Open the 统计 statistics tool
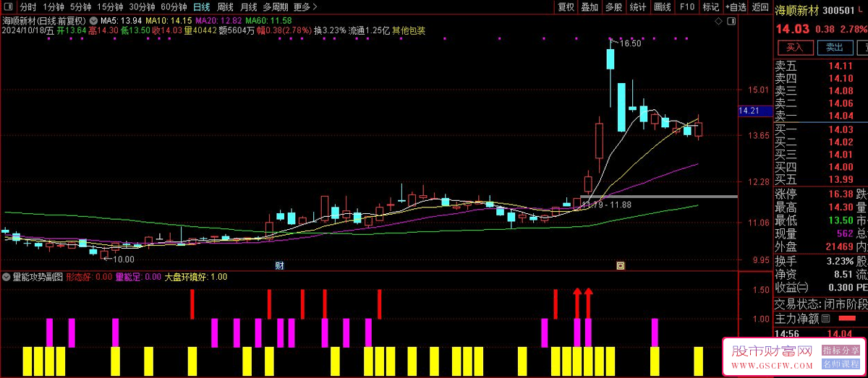The image size is (868, 378). coord(637,7)
